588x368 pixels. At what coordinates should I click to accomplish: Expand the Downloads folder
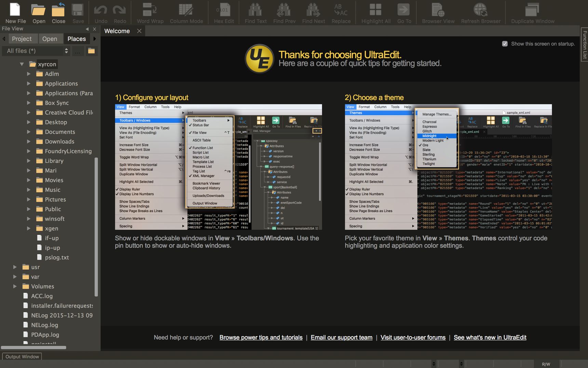pos(29,141)
